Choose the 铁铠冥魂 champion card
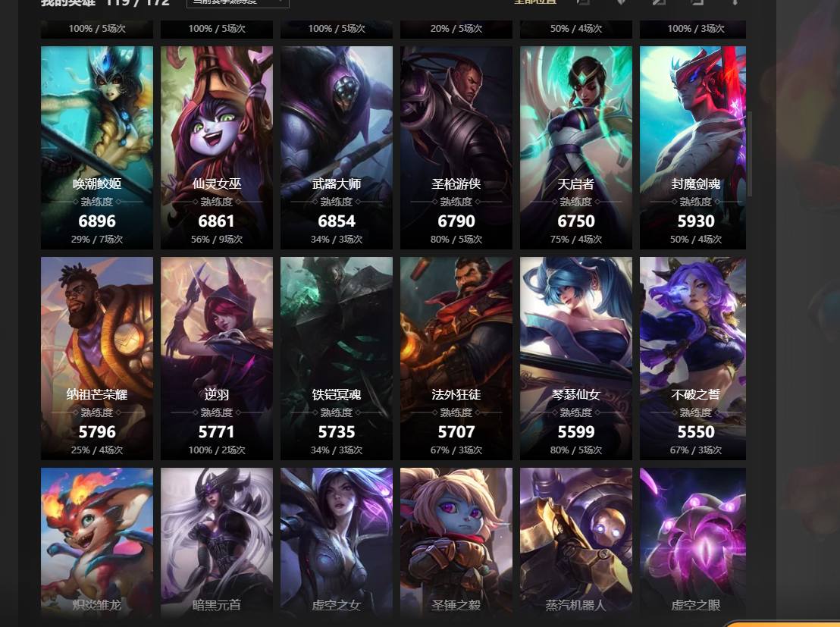This screenshot has height=627, width=840. pos(337,359)
